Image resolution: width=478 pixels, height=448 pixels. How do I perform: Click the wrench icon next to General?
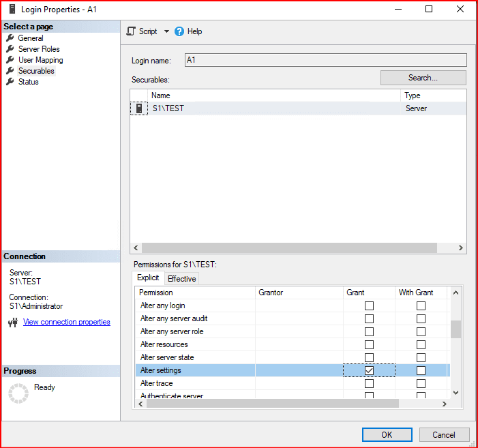point(10,38)
